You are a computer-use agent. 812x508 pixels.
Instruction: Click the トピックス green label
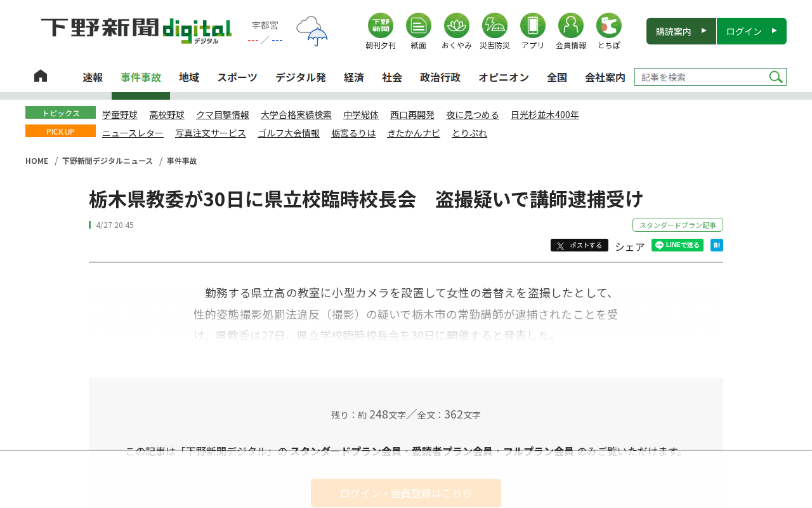click(x=60, y=112)
